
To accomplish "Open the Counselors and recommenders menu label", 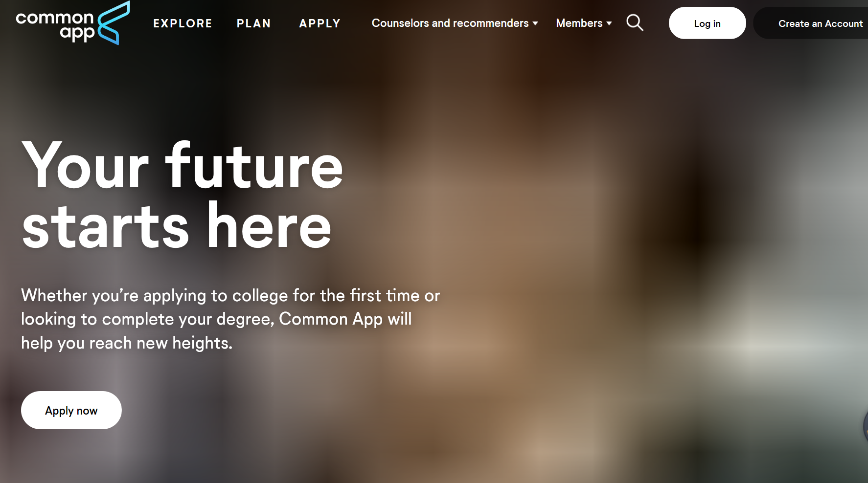I will (450, 23).
